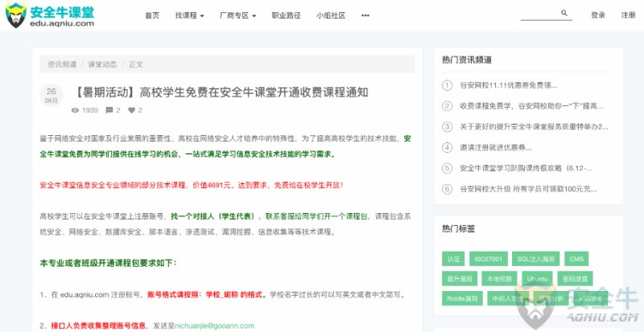Click the 热门标签 heading
Image resolution: width=644 pixels, height=332 pixels.
click(x=459, y=228)
